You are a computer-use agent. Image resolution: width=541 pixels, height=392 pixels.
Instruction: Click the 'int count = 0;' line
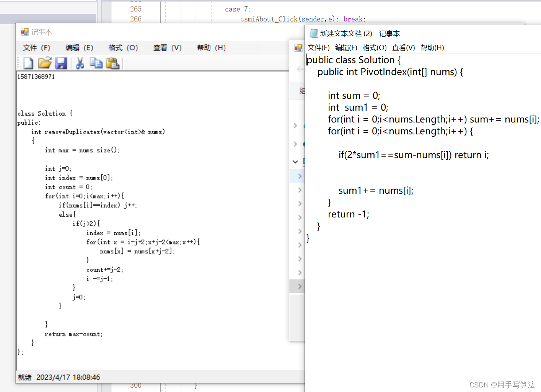(68, 187)
